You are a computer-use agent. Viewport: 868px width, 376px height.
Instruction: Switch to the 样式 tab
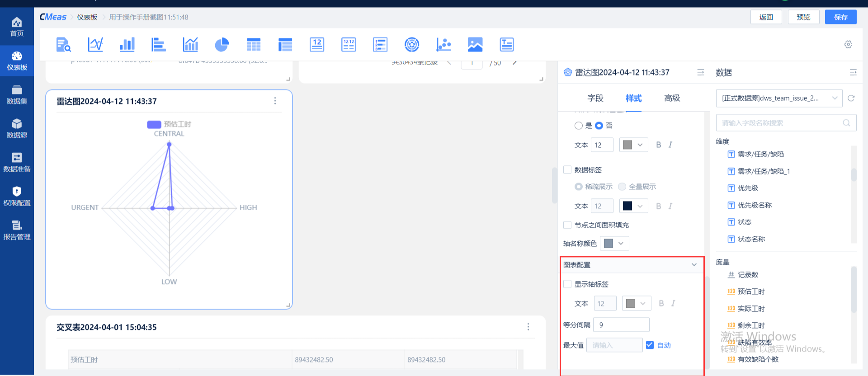click(633, 98)
